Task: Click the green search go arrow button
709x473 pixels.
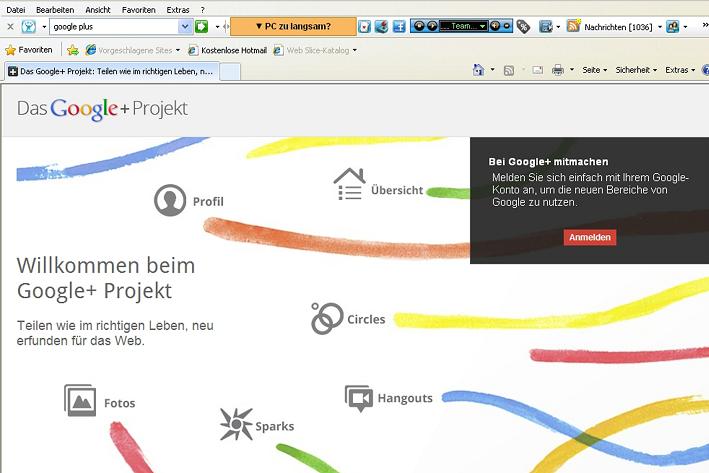Action: pos(202,27)
